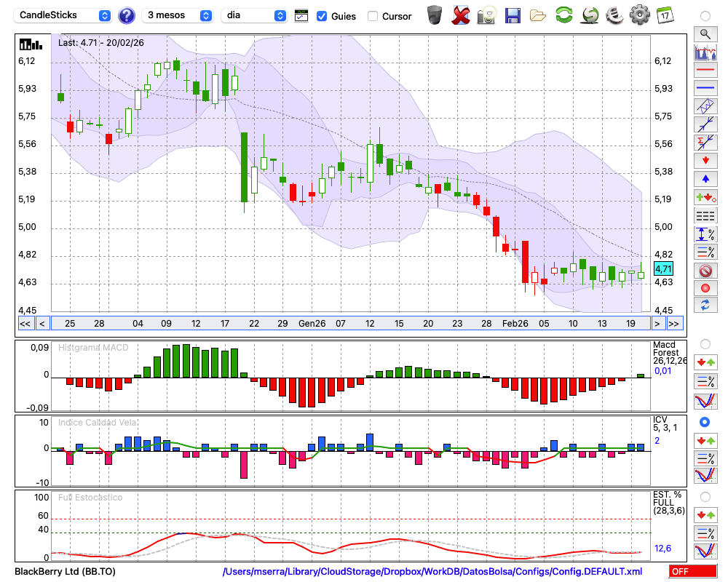The height and width of the screenshot is (582, 728).
Task: Uncheck the Guies checkbox
Action: pos(322,15)
